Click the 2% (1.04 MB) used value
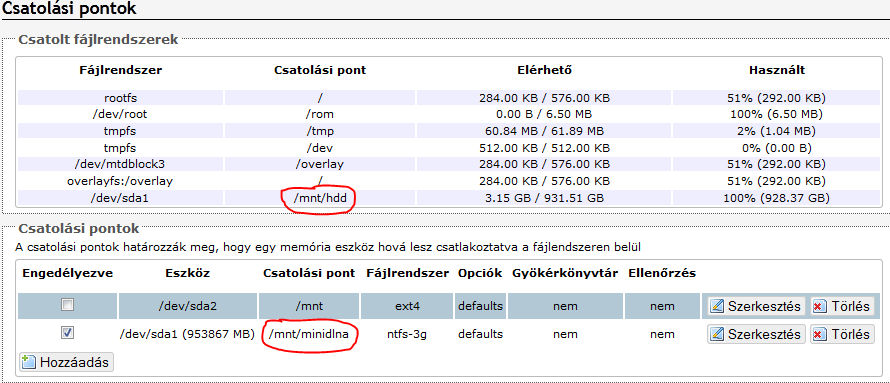Viewport: 890px width, 383px height. coord(777,131)
